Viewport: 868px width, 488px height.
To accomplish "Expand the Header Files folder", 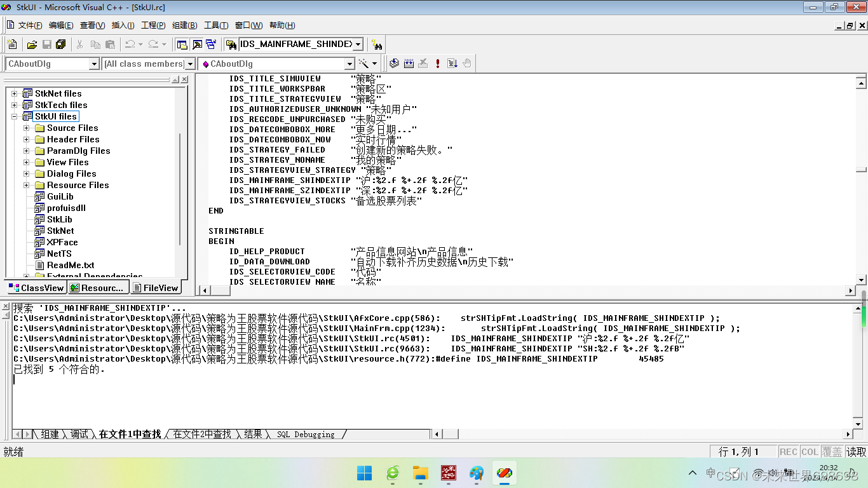I will click(27, 139).
